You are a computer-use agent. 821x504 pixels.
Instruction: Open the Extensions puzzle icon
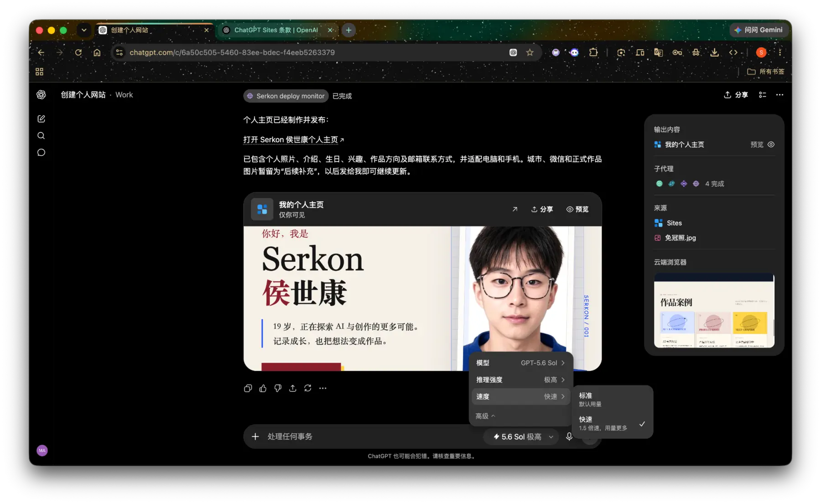coord(593,52)
